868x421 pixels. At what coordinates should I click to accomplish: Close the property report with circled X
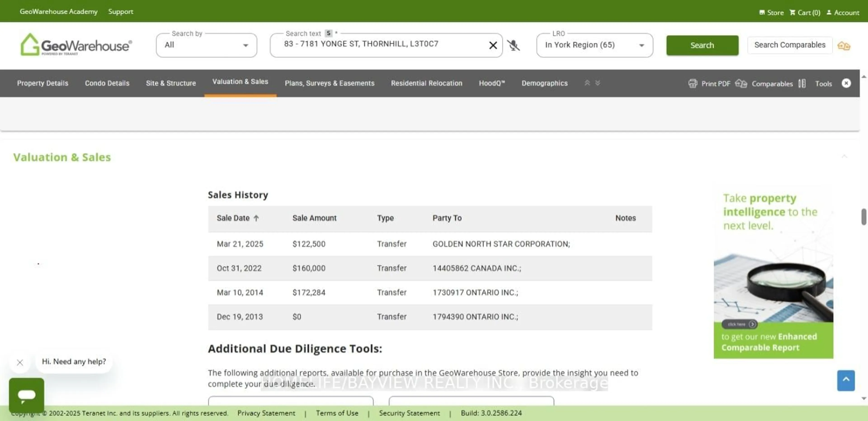pyautogui.click(x=846, y=83)
